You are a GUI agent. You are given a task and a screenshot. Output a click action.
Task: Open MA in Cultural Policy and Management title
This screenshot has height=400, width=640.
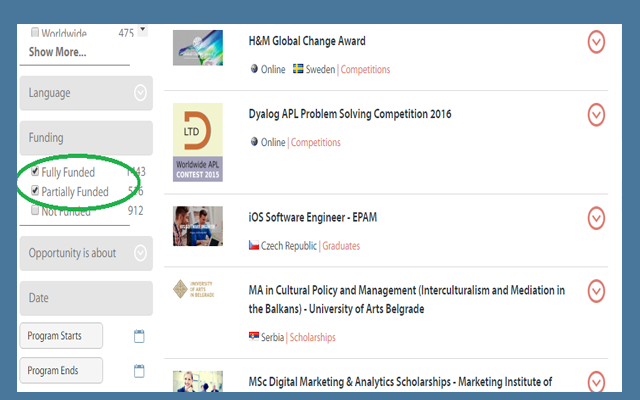(407, 299)
